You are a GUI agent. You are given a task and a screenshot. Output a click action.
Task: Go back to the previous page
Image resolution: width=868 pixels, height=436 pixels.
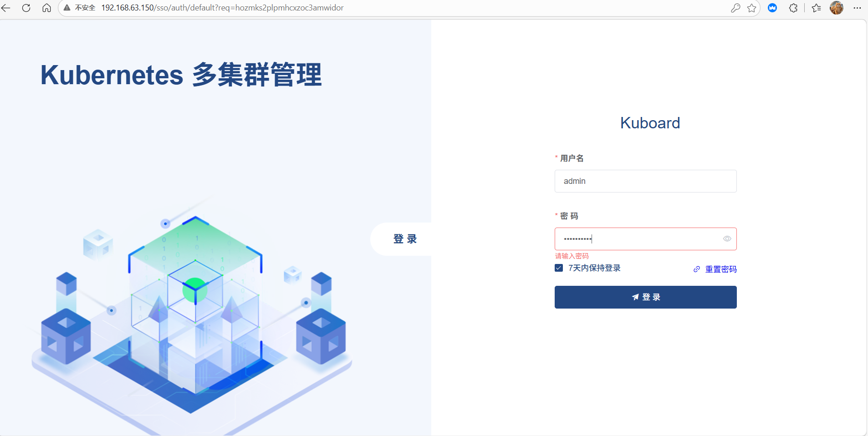pyautogui.click(x=6, y=8)
